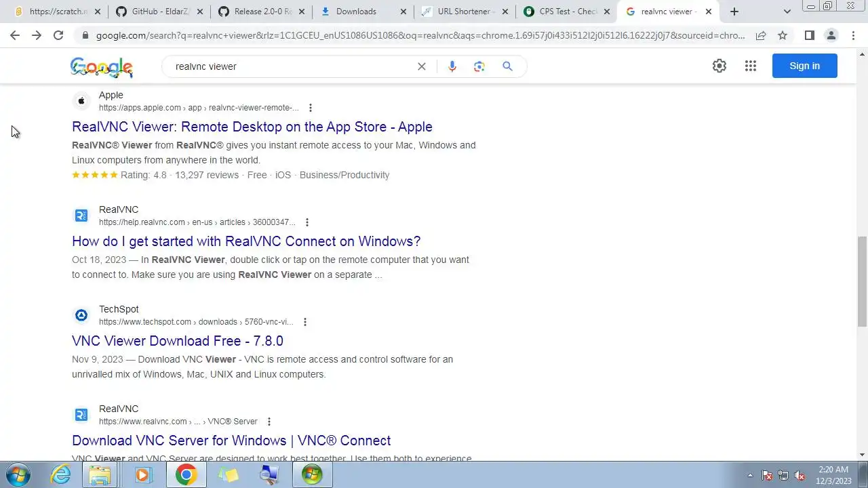Click the scrollbar down arrow
Screen dimensions: 868x488
coord(862,455)
